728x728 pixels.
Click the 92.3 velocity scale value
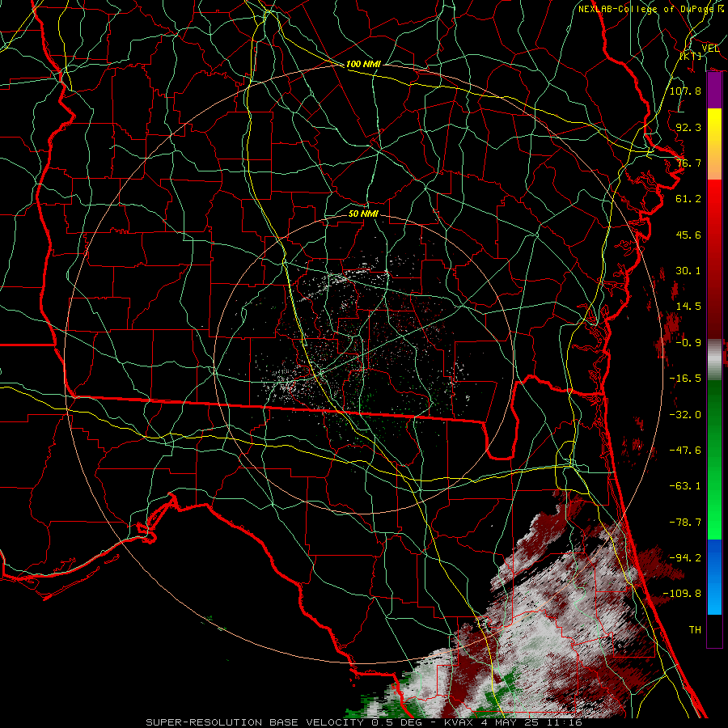pos(688,127)
